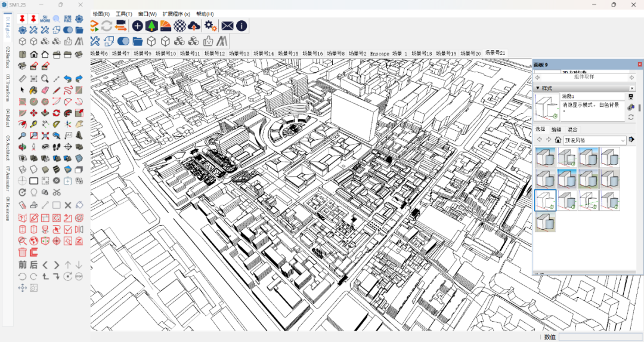Screen dimensions: 644x342
Task: Click the checkered sphere icon
Action: pos(179,26)
